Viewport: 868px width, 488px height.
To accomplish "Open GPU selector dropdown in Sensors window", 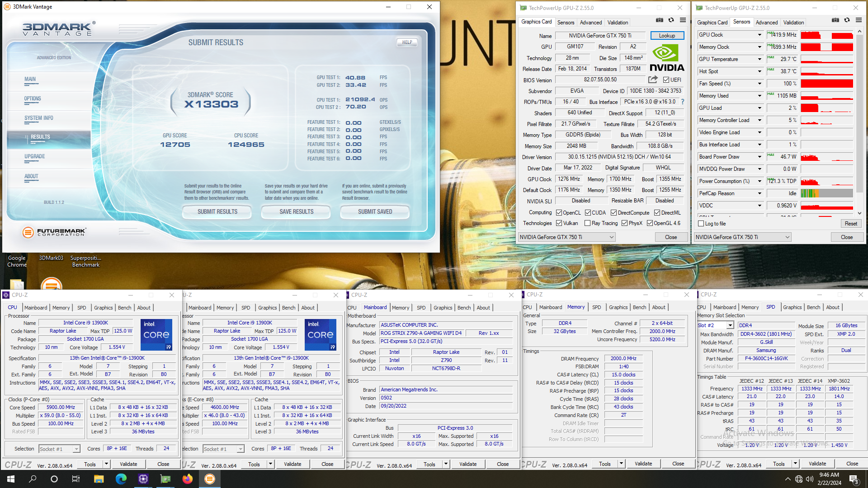I will tap(743, 237).
